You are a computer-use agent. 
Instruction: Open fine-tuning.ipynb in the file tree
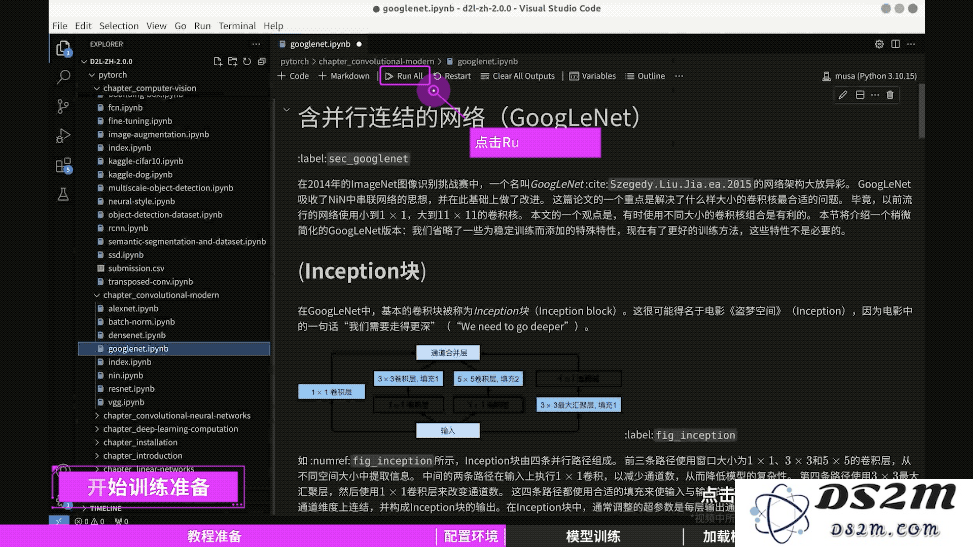[140, 121]
